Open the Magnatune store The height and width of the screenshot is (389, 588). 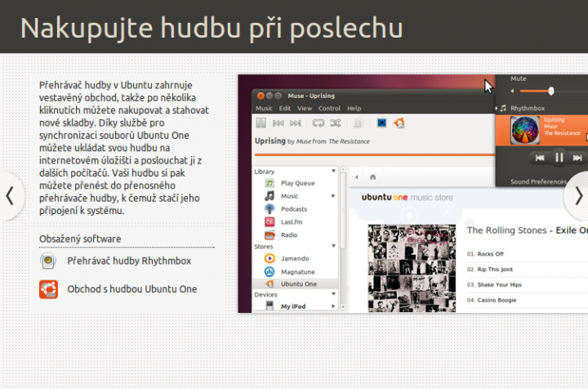point(298,271)
